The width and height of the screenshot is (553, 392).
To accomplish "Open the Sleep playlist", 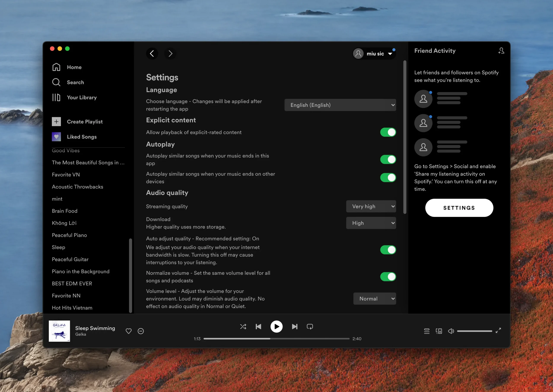I will [x=59, y=247].
